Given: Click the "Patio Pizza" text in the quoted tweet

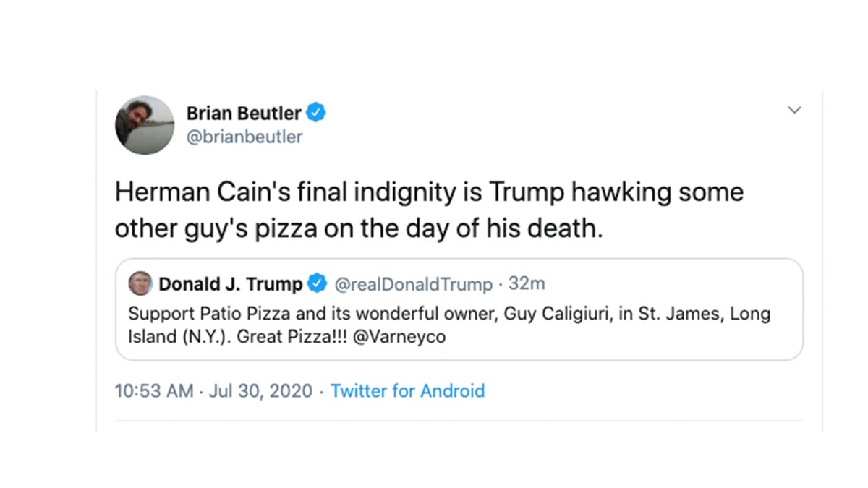Looking at the screenshot, I should [x=215, y=315].
